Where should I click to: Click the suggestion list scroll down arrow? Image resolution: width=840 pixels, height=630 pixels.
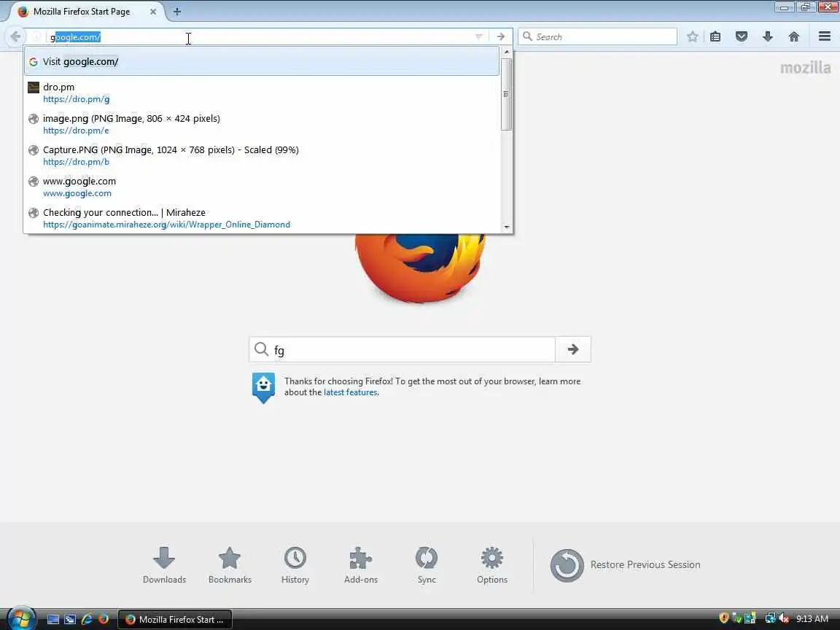click(x=506, y=227)
